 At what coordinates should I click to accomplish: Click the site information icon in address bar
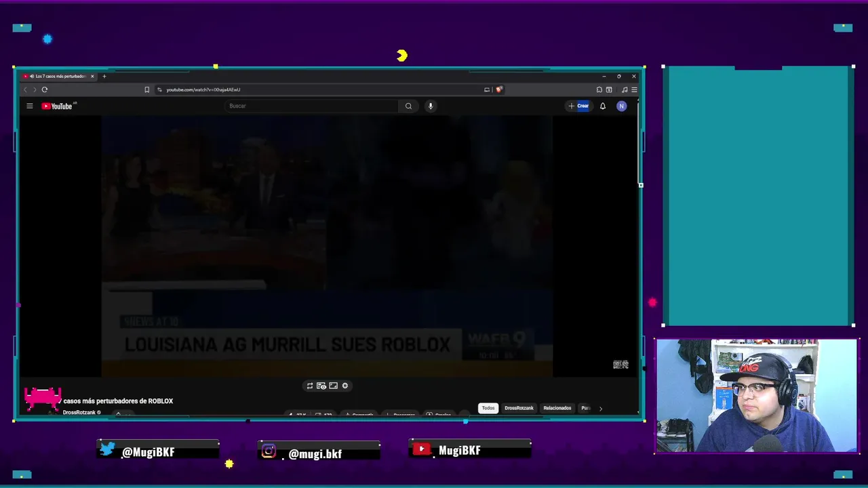pyautogui.click(x=161, y=89)
